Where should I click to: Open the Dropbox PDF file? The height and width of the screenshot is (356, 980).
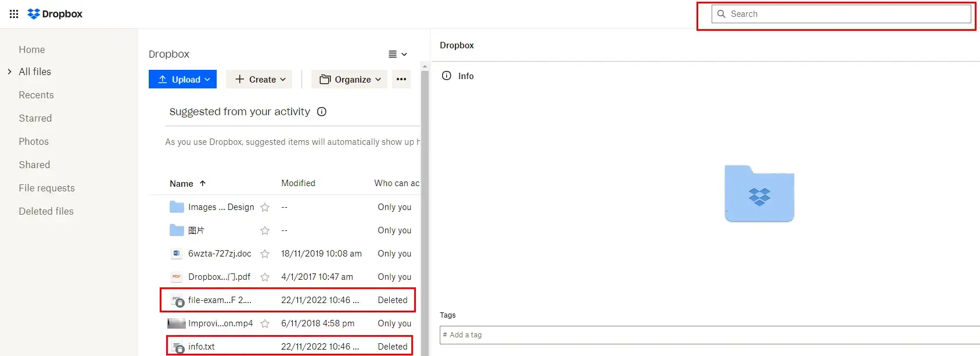click(219, 277)
